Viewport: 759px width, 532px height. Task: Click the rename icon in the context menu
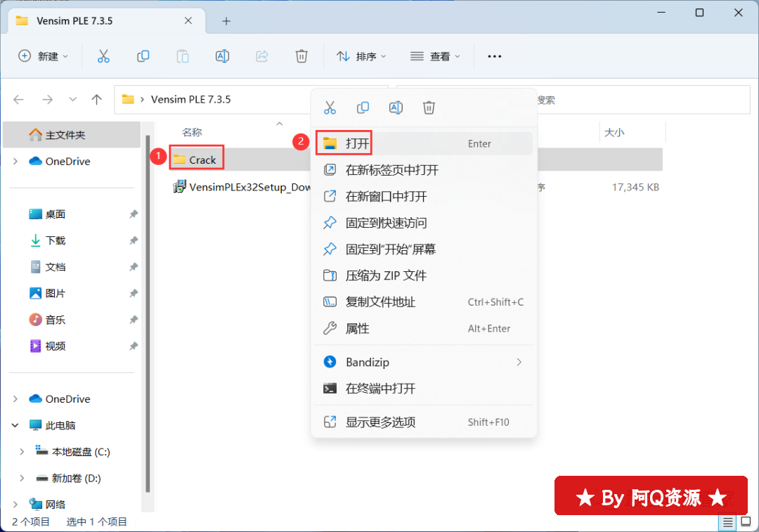[396, 108]
